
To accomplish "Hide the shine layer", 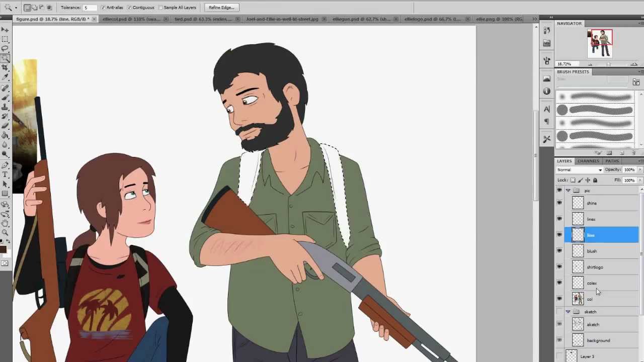I will pos(559,203).
